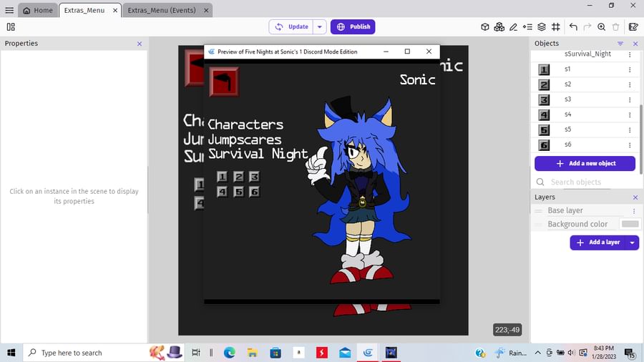Open options menu for s6 object
644x362 pixels.
(x=630, y=145)
